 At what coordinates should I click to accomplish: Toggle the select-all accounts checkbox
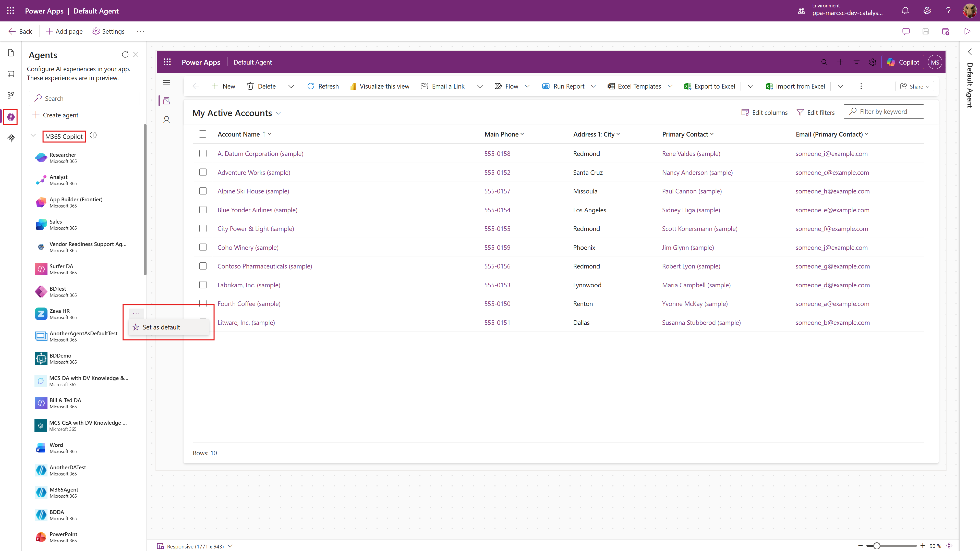(x=203, y=134)
